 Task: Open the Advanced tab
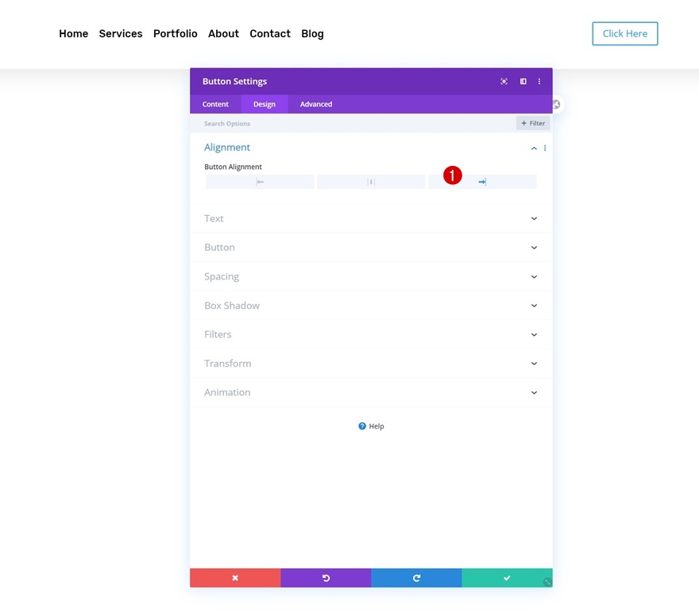(x=316, y=104)
